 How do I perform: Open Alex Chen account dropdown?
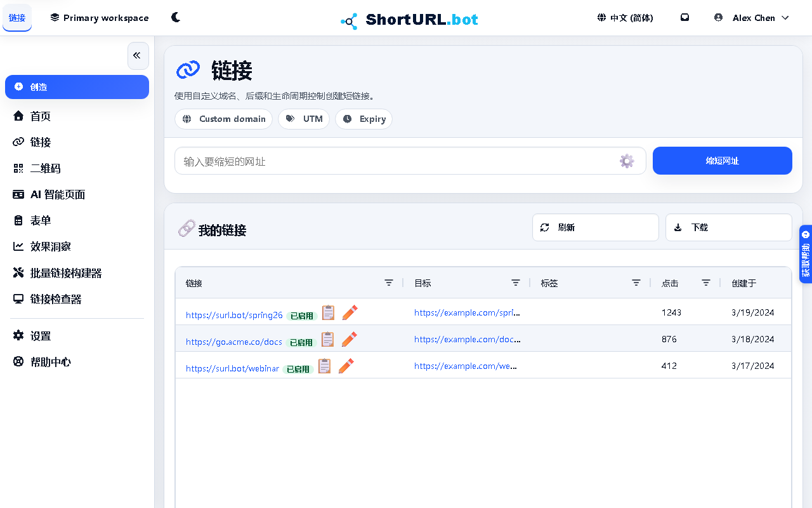coord(752,18)
